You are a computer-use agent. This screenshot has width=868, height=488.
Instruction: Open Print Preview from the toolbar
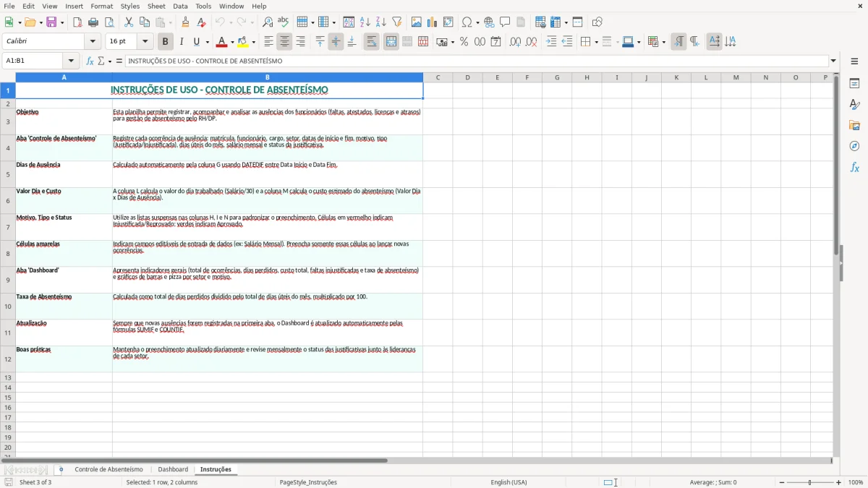point(109,22)
